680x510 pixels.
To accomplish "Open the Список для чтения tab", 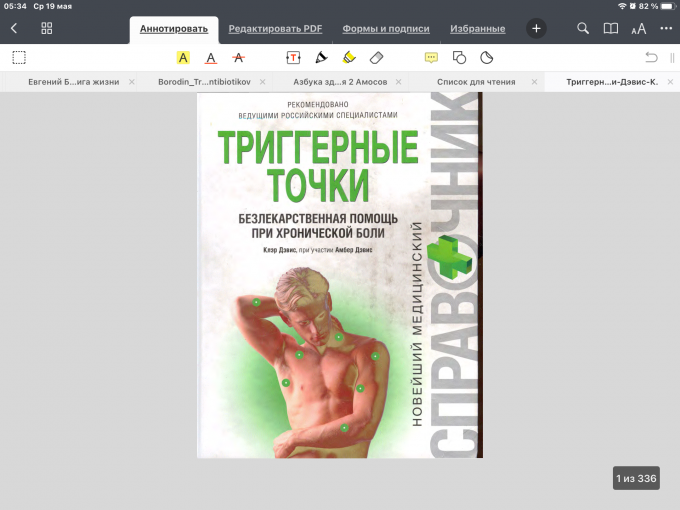I will pyautogui.click(x=476, y=82).
